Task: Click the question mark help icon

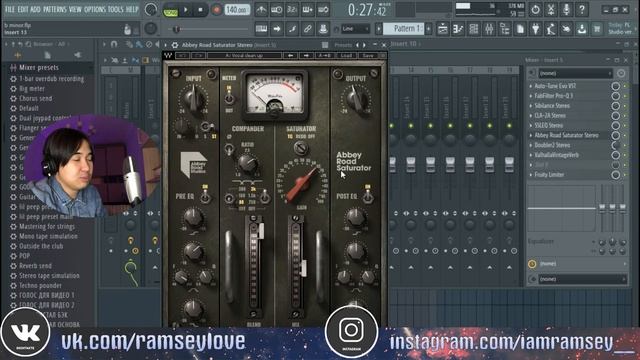Action: click(x=582, y=10)
